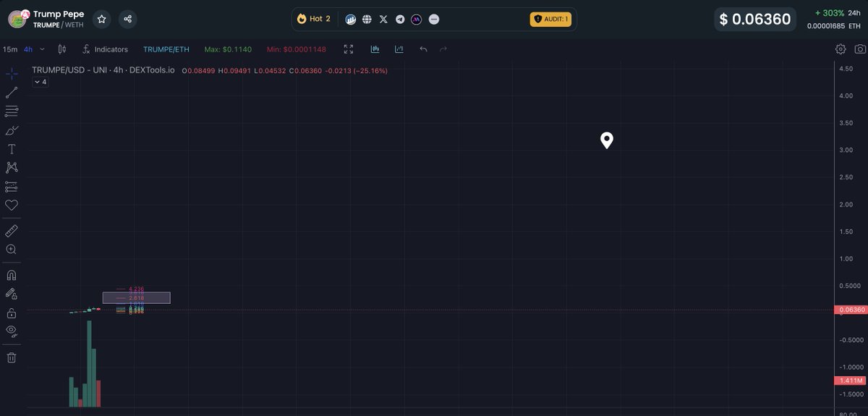This screenshot has width=868, height=416.
Task: Open the Indicators menu
Action: pos(106,49)
